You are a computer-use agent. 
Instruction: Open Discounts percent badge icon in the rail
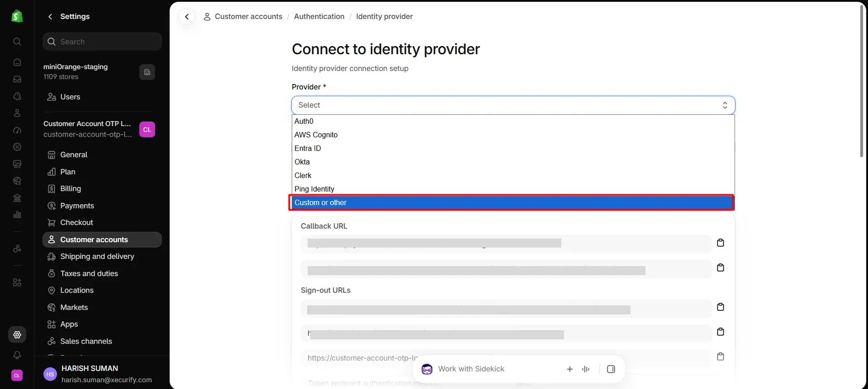pyautogui.click(x=17, y=147)
